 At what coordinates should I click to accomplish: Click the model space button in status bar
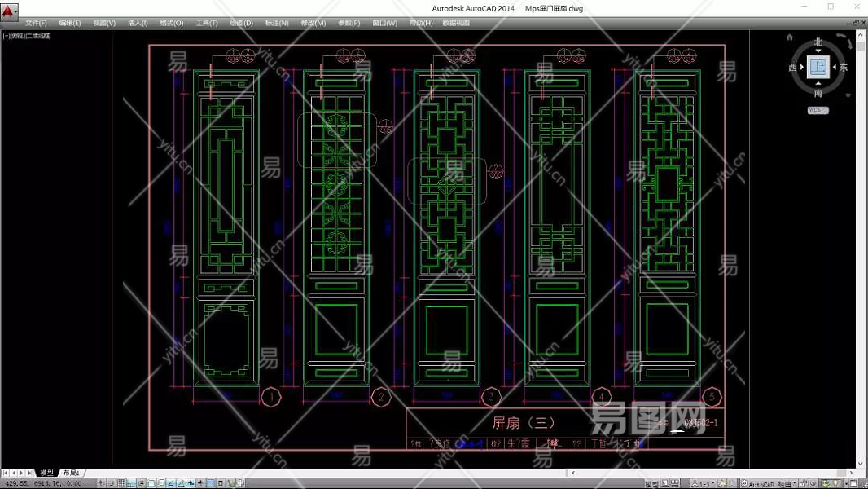click(x=651, y=483)
